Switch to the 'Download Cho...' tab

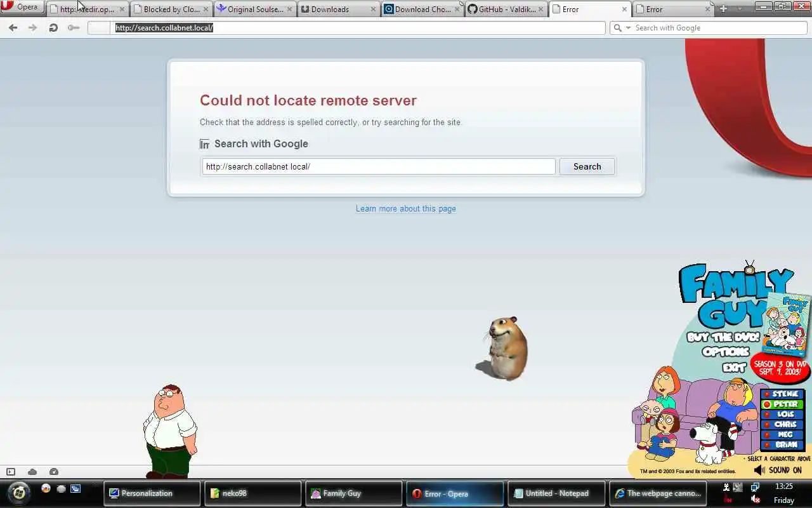[422, 10]
